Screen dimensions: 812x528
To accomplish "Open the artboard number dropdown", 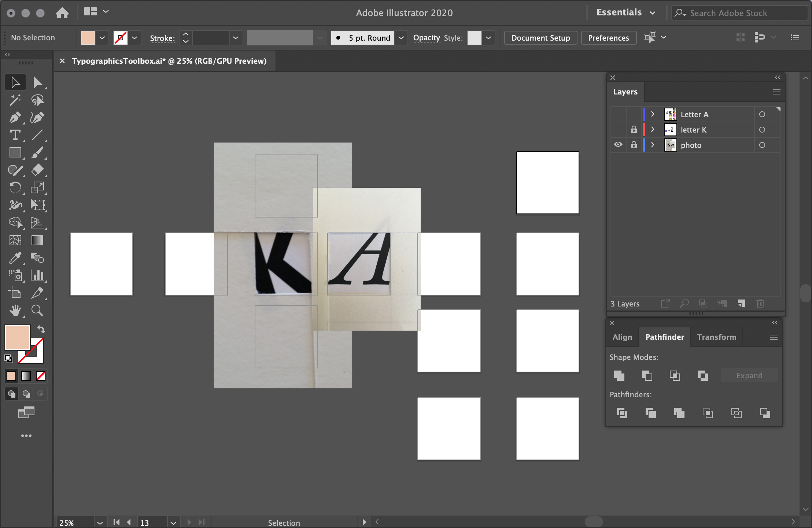I will point(173,523).
